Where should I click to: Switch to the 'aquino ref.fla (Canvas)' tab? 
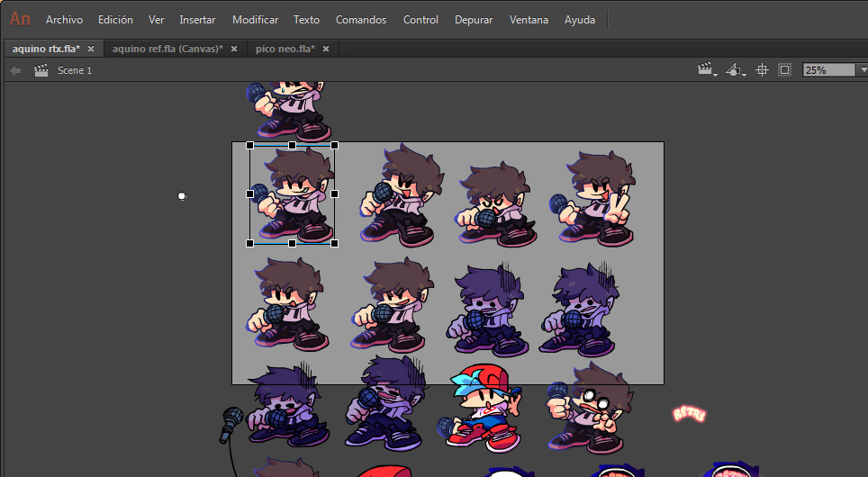167,49
